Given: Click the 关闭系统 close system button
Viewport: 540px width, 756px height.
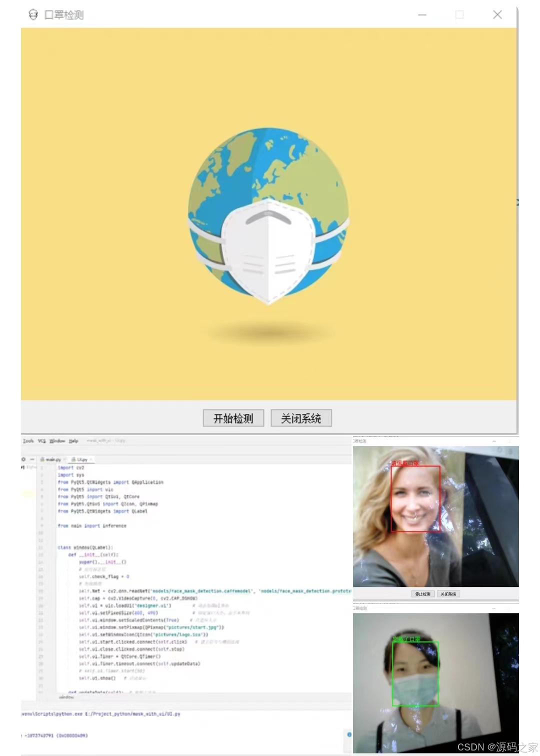Looking at the screenshot, I should [300, 418].
